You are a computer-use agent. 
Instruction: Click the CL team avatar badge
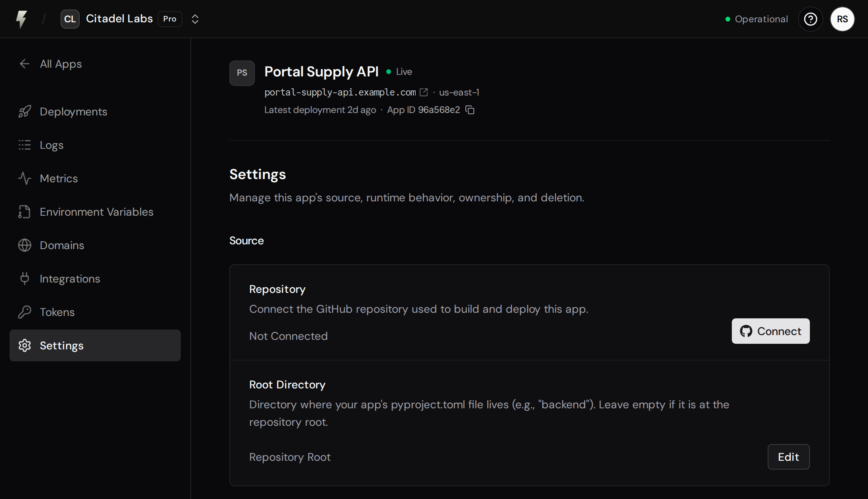70,19
